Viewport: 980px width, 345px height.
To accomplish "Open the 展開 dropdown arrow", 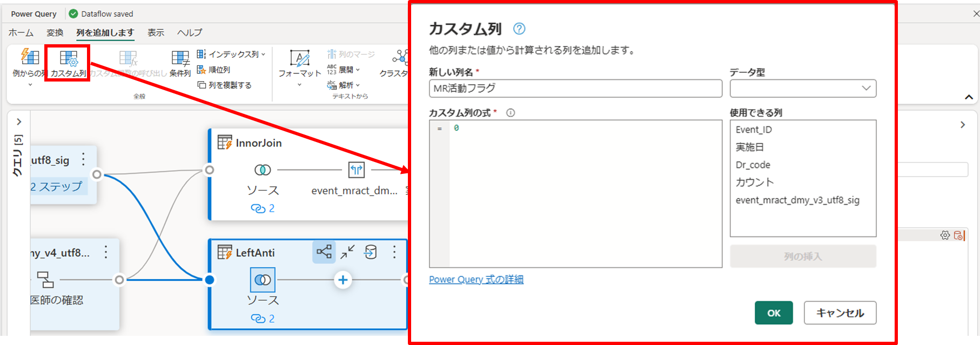I will point(357,70).
